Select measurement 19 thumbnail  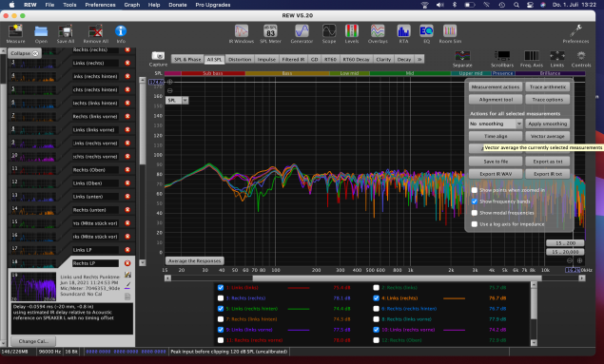(33, 287)
